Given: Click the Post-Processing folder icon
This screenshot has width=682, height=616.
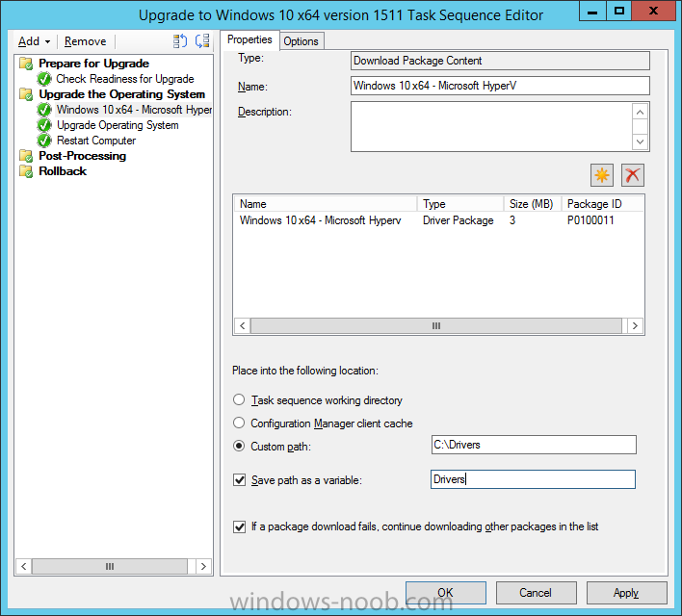Looking at the screenshot, I should (x=27, y=156).
